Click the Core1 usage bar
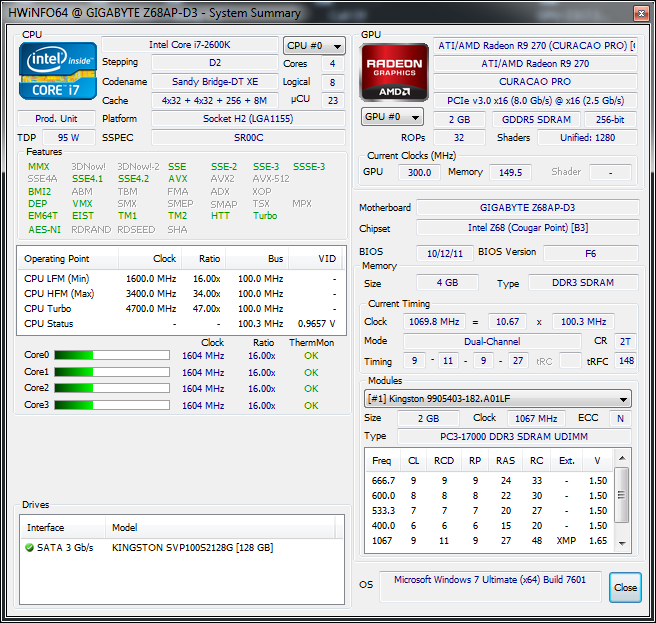656x623 pixels. tap(112, 372)
